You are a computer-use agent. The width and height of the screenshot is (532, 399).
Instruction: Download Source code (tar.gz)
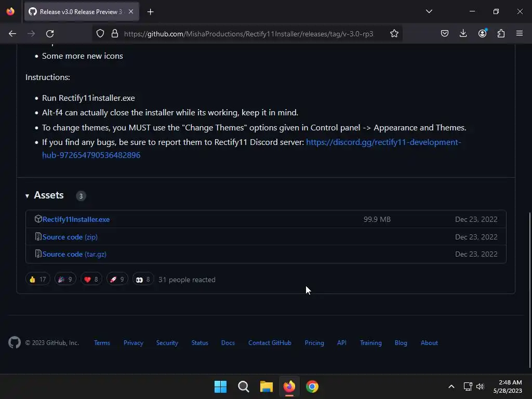[74, 255]
